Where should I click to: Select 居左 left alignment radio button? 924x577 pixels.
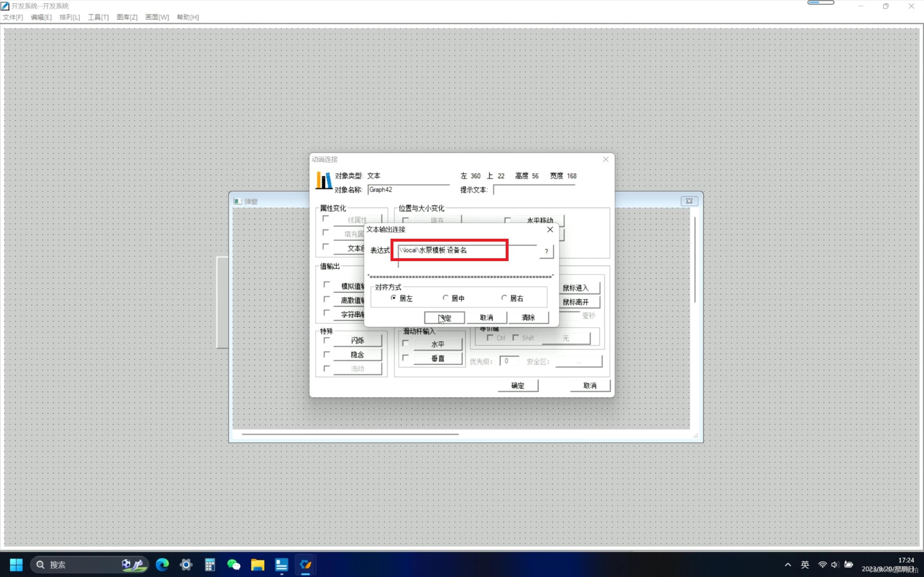click(393, 298)
